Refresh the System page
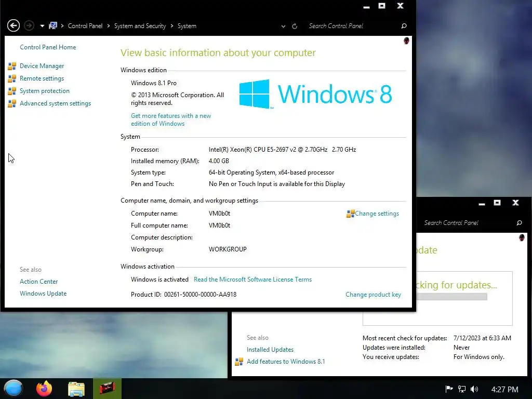 [295, 26]
